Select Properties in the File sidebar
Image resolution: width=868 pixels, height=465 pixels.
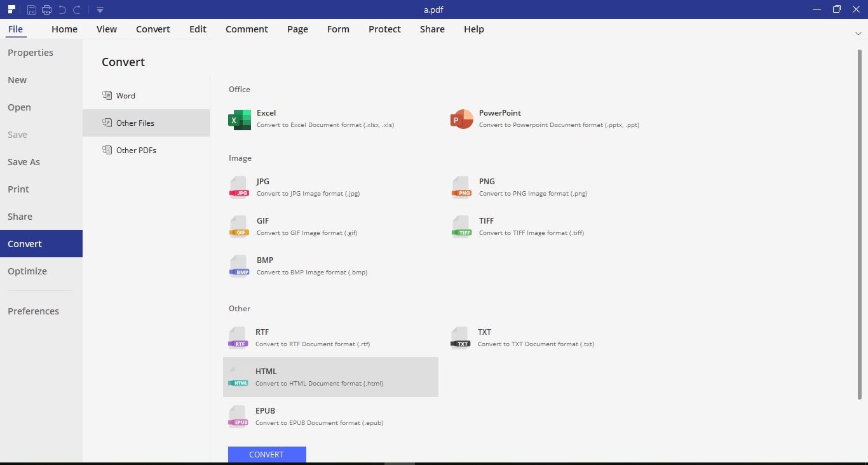[x=41, y=53]
